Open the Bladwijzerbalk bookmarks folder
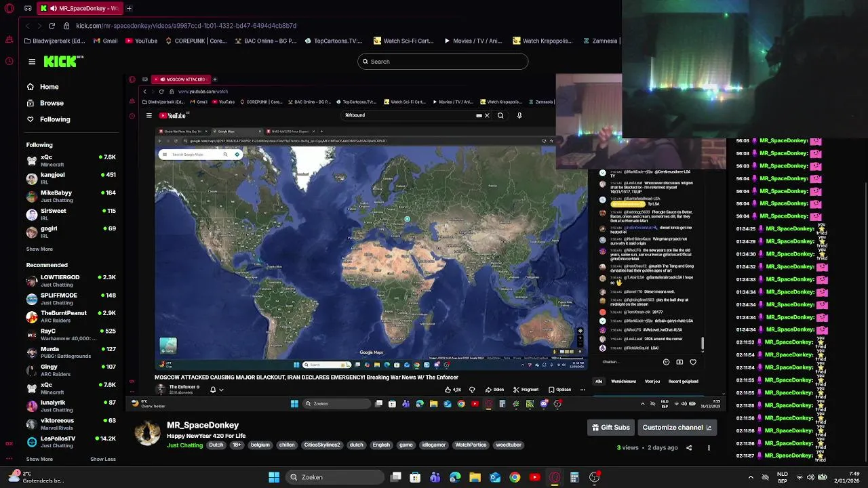 (54, 41)
